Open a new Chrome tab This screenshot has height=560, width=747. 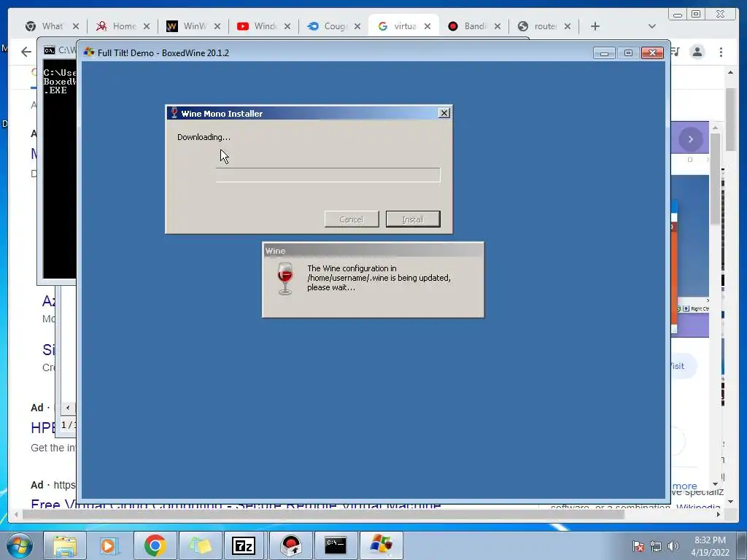[595, 26]
